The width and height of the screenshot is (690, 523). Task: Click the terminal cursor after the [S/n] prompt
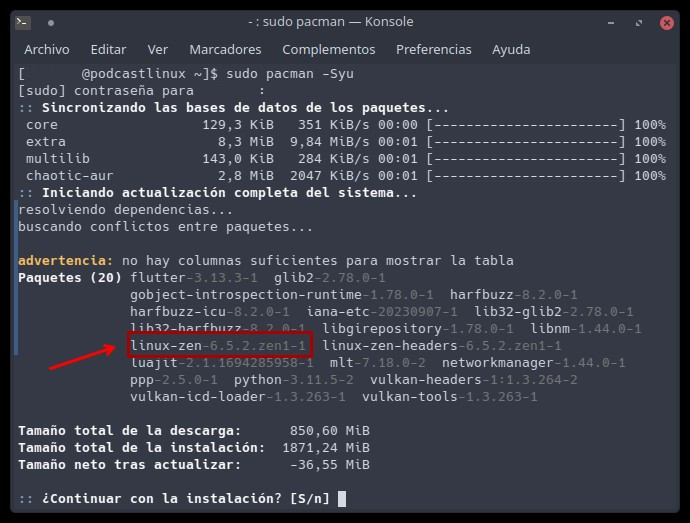[342, 499]
